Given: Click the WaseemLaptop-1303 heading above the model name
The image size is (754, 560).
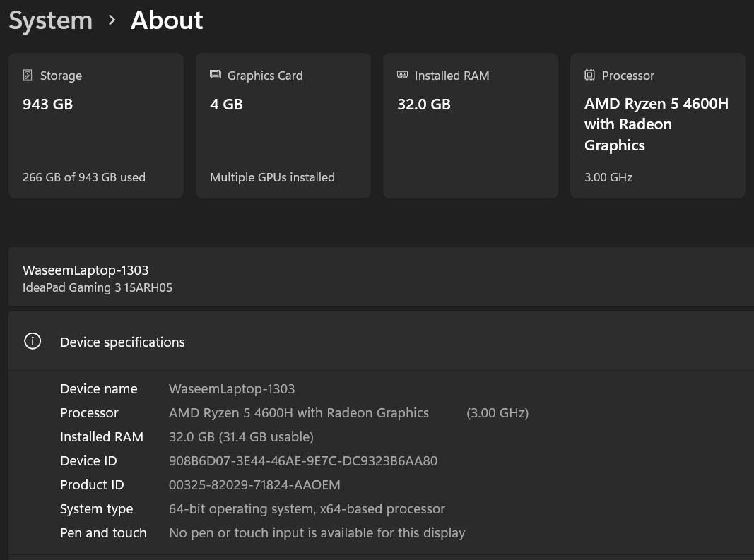Looking at the screenshot, I should (86, 270).
